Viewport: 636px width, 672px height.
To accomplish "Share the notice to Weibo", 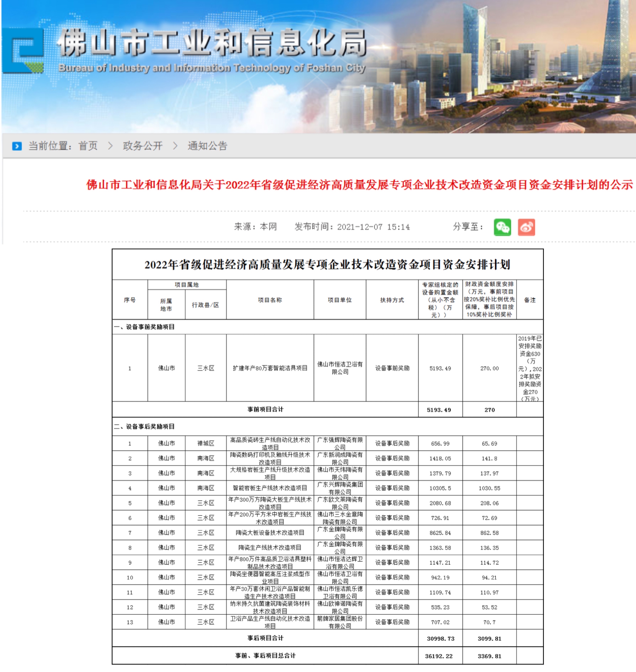I will [526, 227].
